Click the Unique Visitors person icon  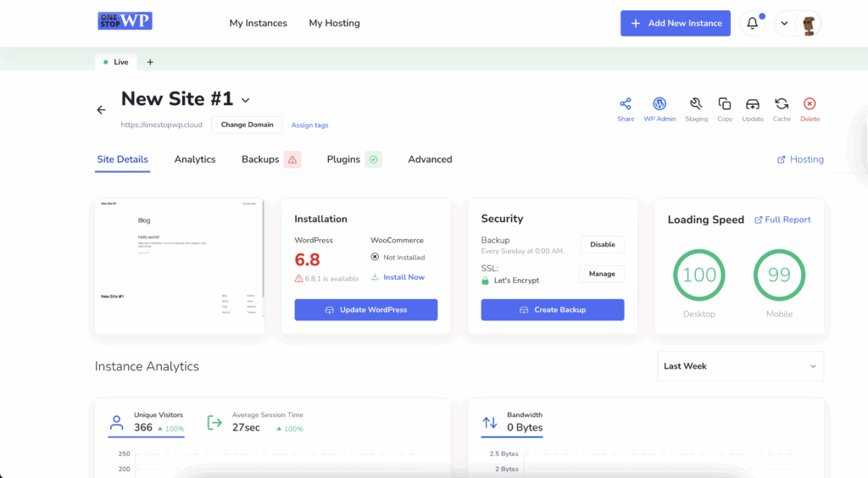coord(116,423)
